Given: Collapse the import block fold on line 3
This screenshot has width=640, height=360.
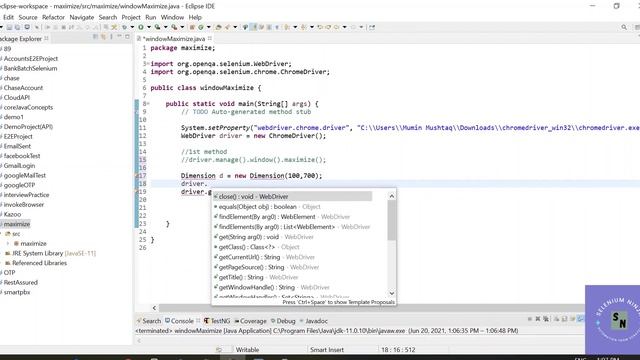Looking at the screenshot, I should point(148,64).
